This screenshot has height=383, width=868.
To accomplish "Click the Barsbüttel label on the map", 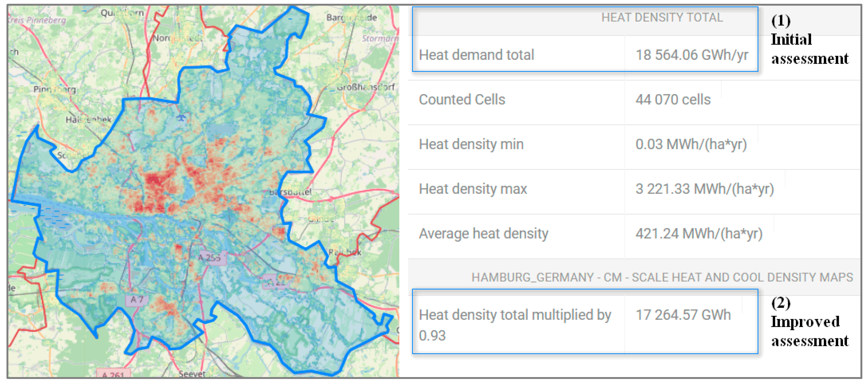I will (x=290, y=192).
